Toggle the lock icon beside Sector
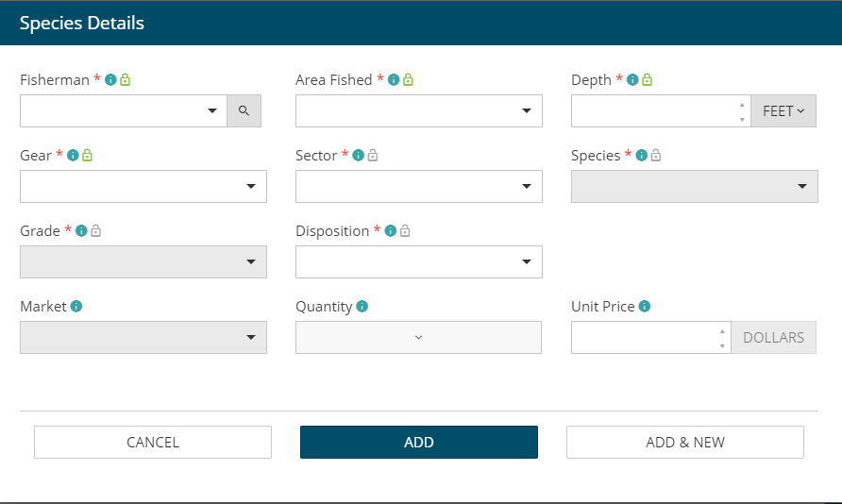842x504 pixels. (x=373, y=156)
